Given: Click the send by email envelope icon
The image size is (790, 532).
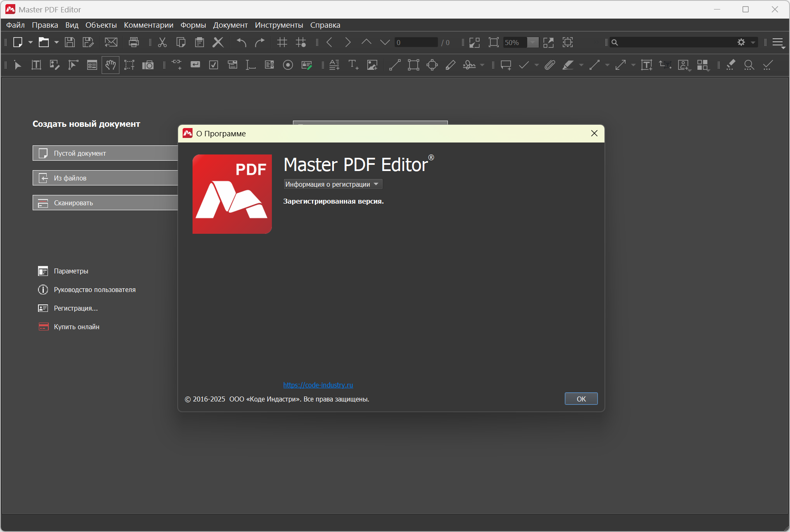Looking at the screenshot, I should click(x=111, y=42).
